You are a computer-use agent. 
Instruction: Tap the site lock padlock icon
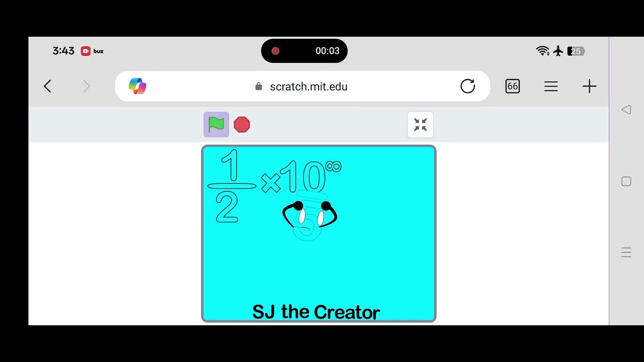click(x=259, y=86)
